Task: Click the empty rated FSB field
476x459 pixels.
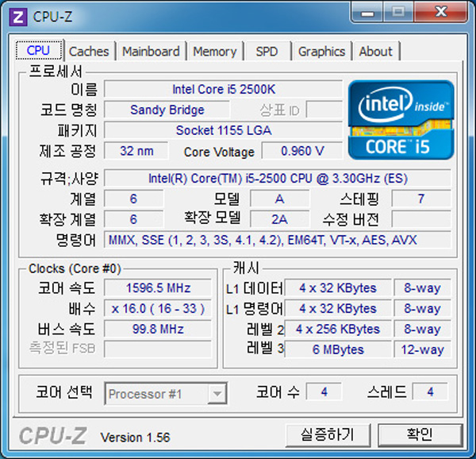Action: point(158,349)
